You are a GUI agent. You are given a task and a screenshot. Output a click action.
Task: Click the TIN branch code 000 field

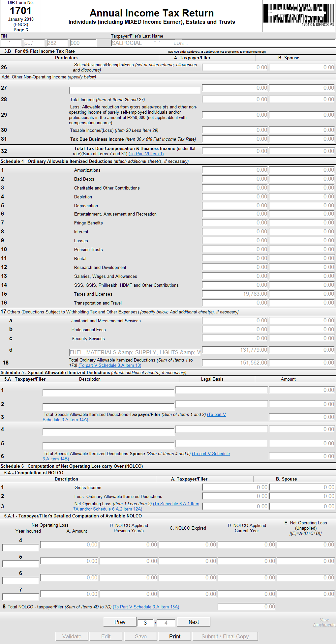tap(83, 43)
